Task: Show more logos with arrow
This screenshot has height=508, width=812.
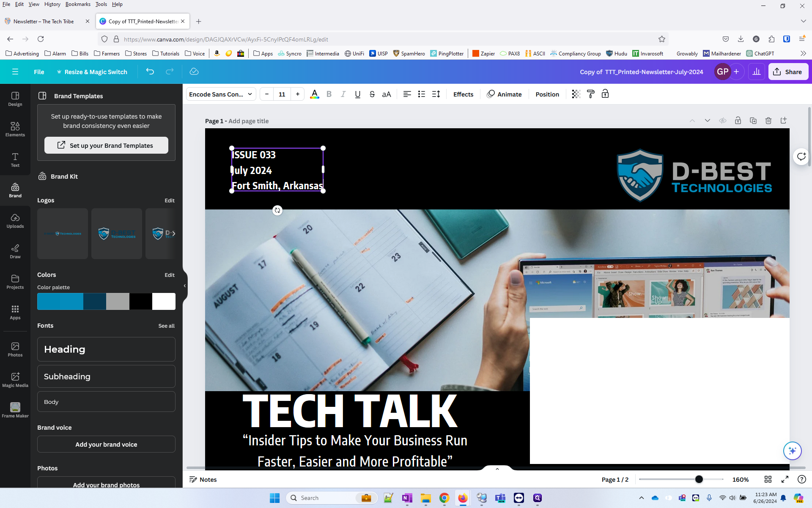Action: coord(173,233)
